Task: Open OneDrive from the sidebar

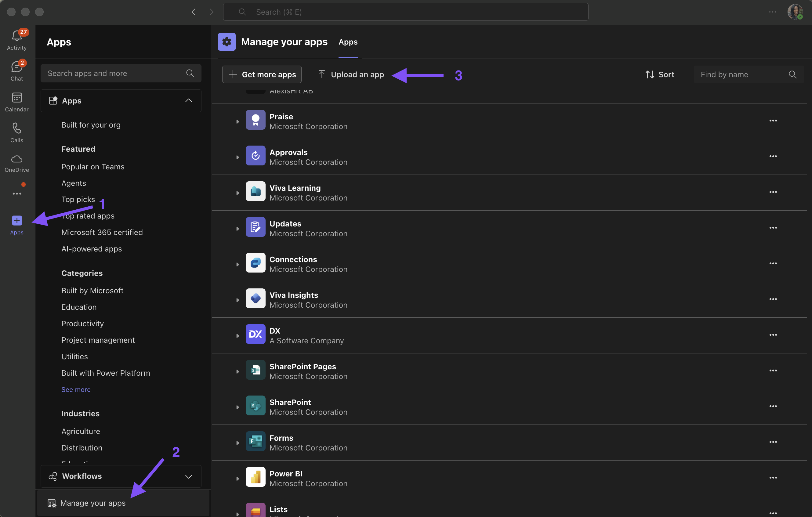Action: 16,163
